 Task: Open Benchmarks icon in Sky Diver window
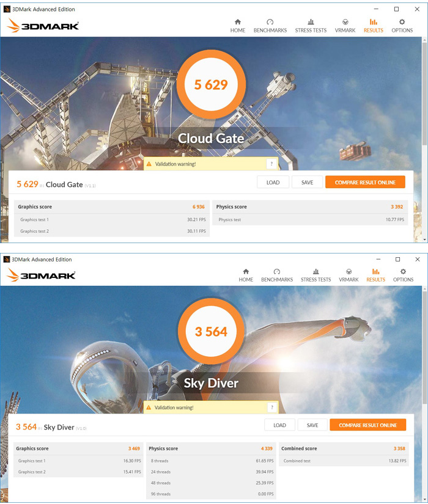coord(277,271)
